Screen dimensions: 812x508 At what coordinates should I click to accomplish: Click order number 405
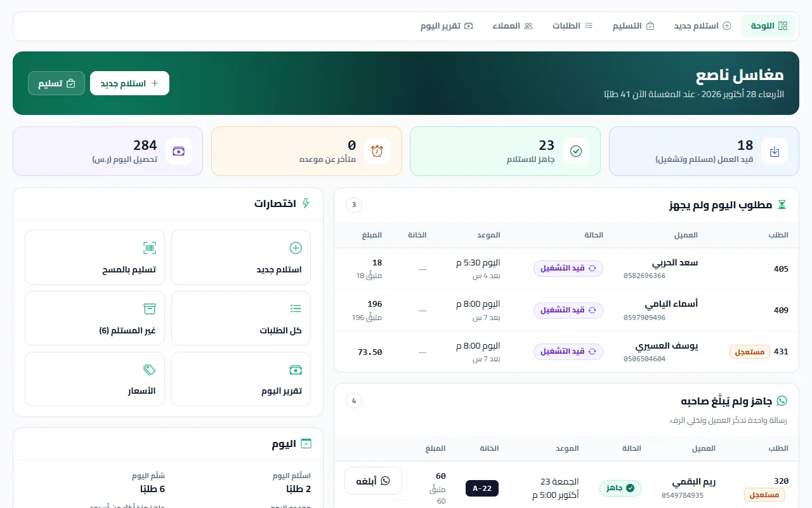(x=781, y=269)
